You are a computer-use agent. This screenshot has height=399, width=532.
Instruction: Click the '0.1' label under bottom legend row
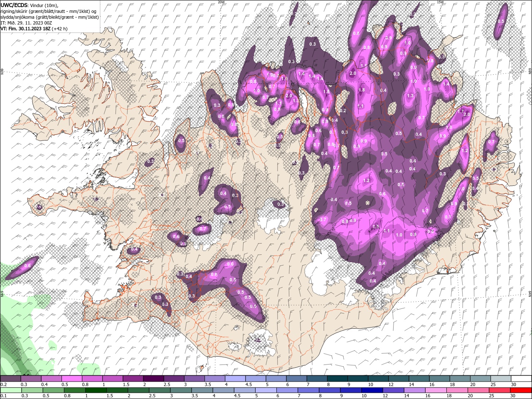coord(3,396)
